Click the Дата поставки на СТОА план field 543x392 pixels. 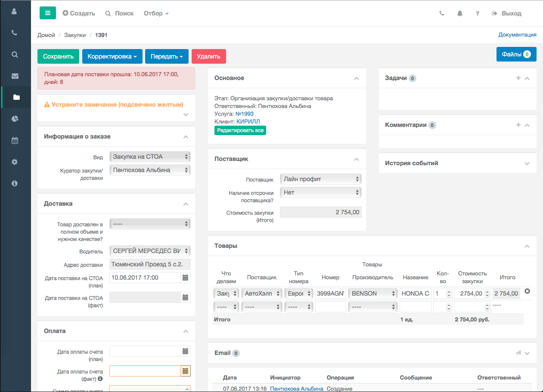[145, 278]
